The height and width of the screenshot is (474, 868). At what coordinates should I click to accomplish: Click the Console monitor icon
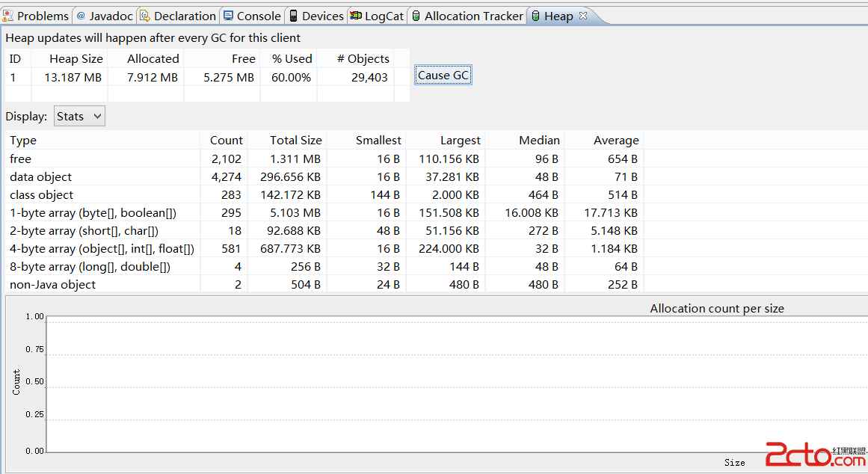coord(228,16)
